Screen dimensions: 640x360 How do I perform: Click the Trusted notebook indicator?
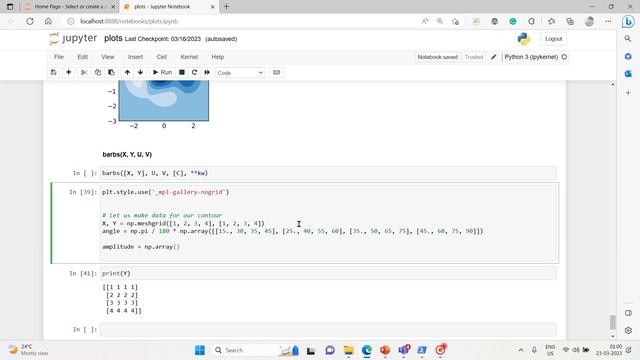[x=473, y=57]
